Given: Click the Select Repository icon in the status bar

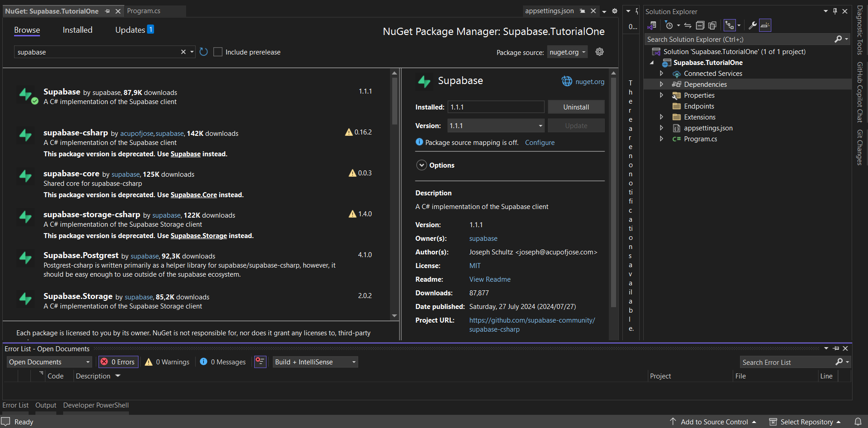Looking at the screenshot, I should (773, 422).
